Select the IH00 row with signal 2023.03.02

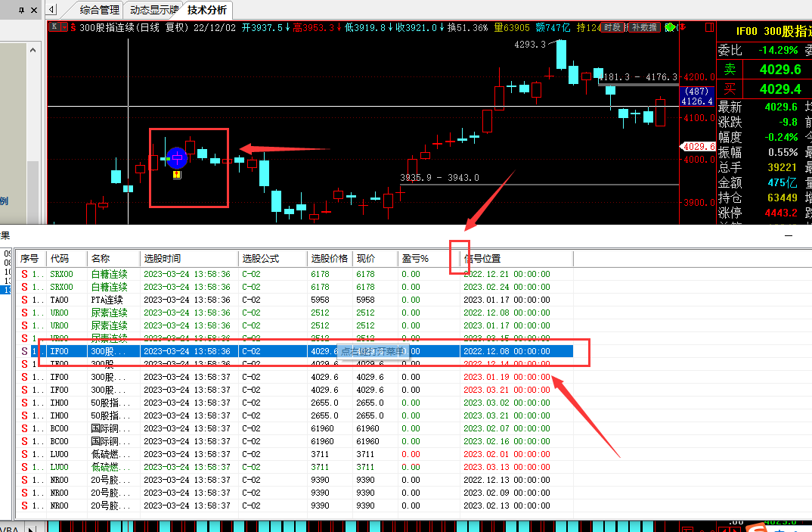(295, 403)
